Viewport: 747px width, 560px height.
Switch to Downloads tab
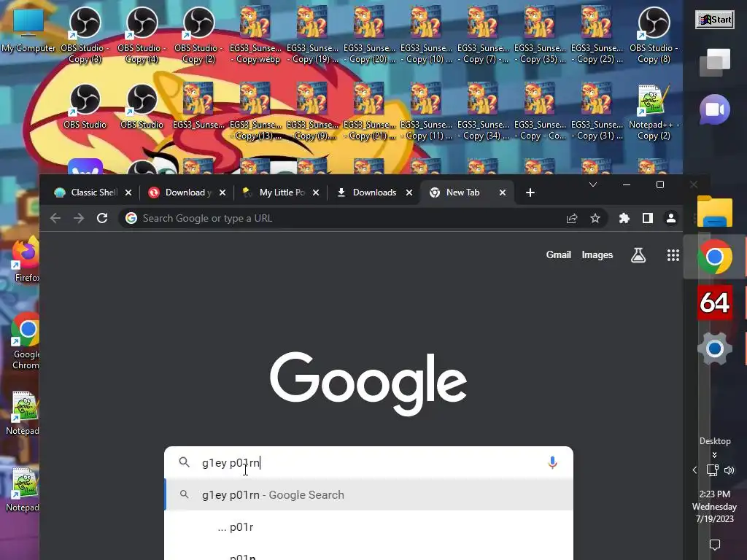[374, 192]
